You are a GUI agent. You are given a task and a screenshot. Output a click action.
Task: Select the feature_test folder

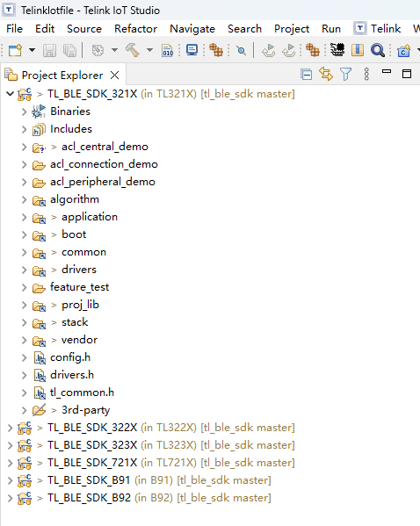coord(80,287)
